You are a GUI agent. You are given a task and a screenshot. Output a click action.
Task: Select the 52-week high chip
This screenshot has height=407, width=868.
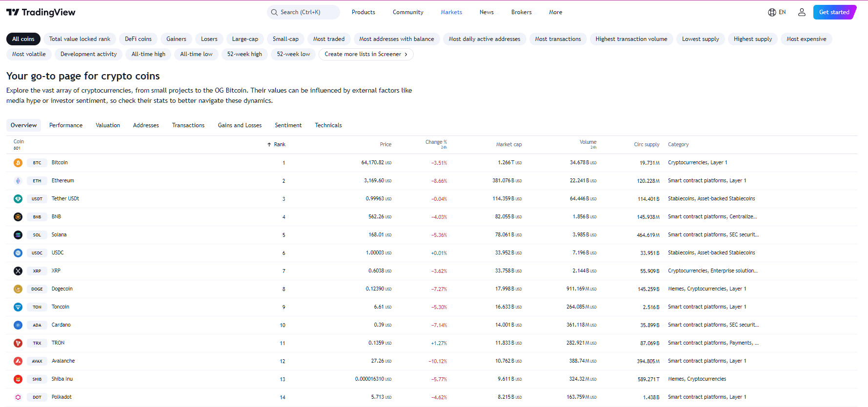(244, 54)
